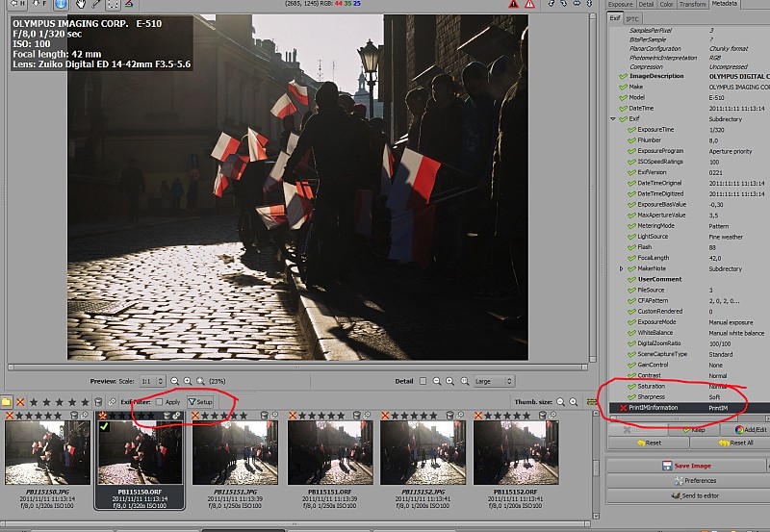The width and height of the screenshot is (770, 532).
Task: Enable the Exif filter Apply checkbox
Action: 160,401
